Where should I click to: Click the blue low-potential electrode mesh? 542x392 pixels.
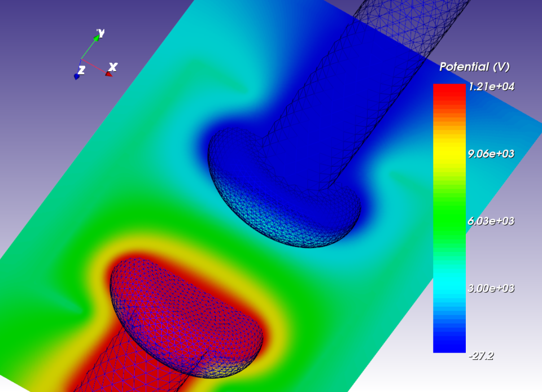coord(285,188)
